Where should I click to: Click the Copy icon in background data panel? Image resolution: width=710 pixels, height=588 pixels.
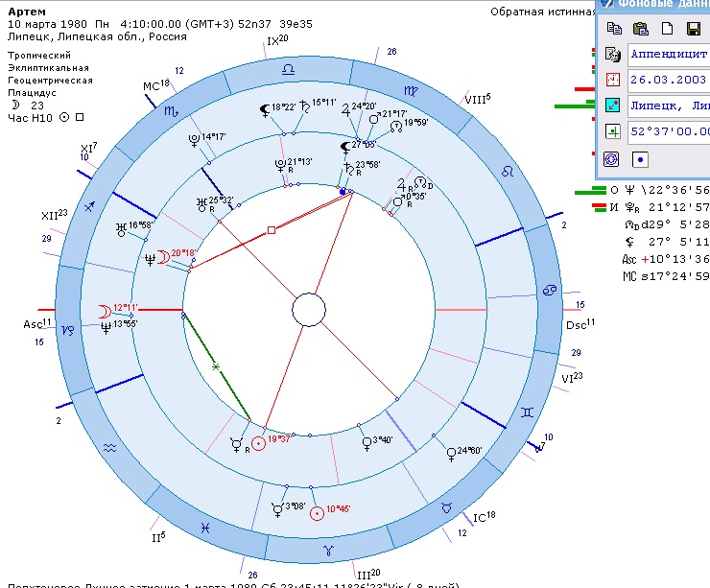click(615, 28)
